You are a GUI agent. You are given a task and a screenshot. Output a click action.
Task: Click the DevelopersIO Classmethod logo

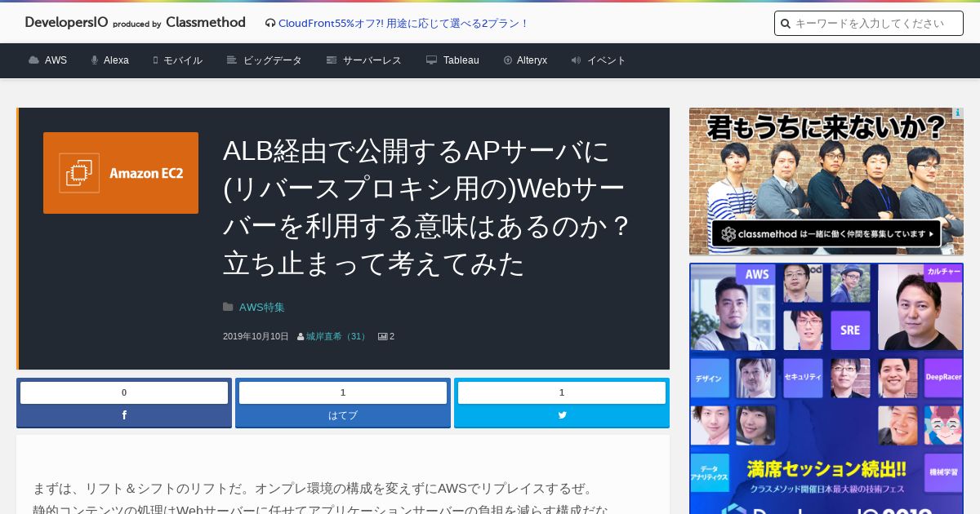pos(135,23)
